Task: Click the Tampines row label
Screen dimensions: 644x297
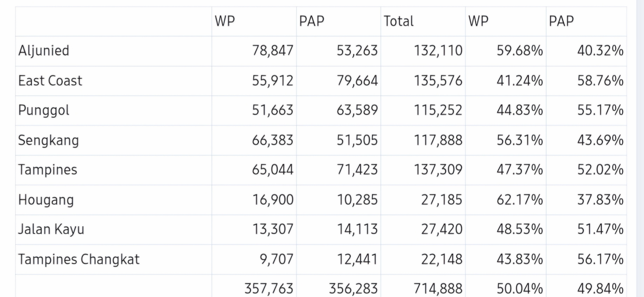Action: pos(48,170)
